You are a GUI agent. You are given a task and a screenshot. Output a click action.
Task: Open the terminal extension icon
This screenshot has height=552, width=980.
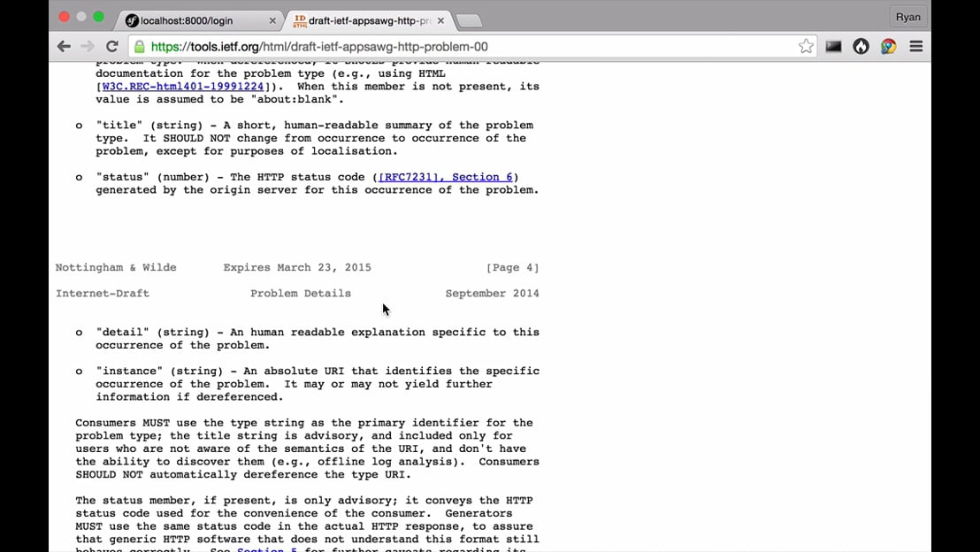point(833,46)
